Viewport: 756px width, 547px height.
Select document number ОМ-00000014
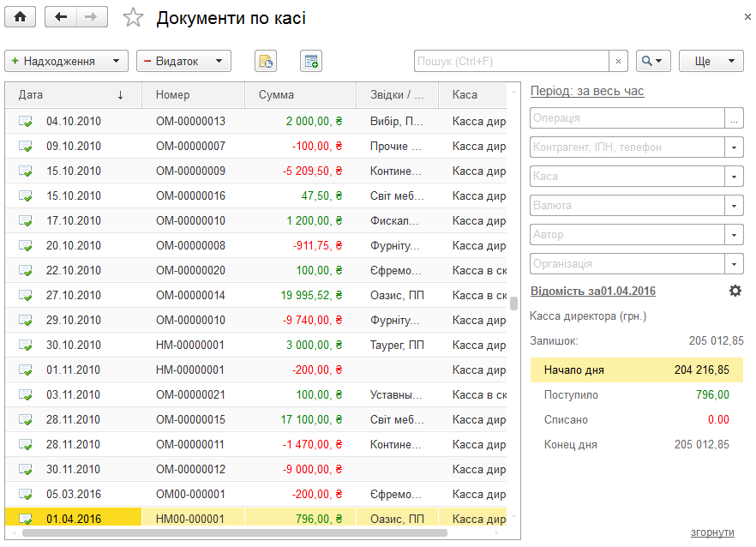point(190,295)
